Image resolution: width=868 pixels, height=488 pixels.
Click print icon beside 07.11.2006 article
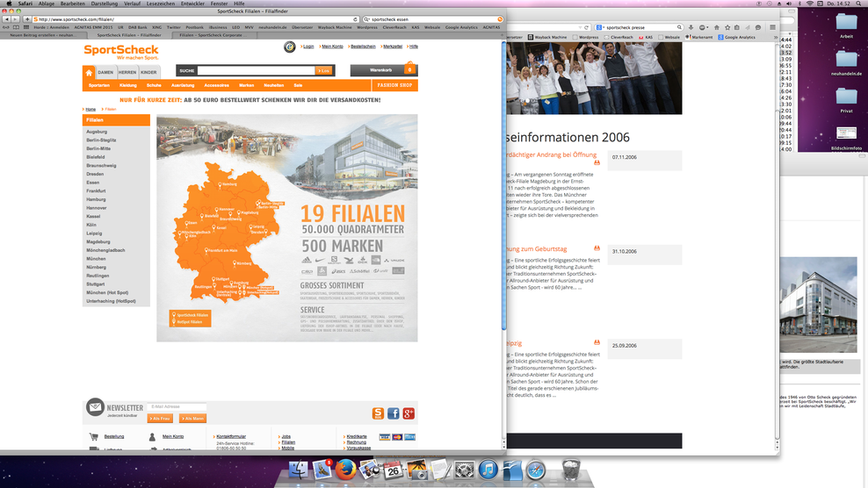pos(597,162)
